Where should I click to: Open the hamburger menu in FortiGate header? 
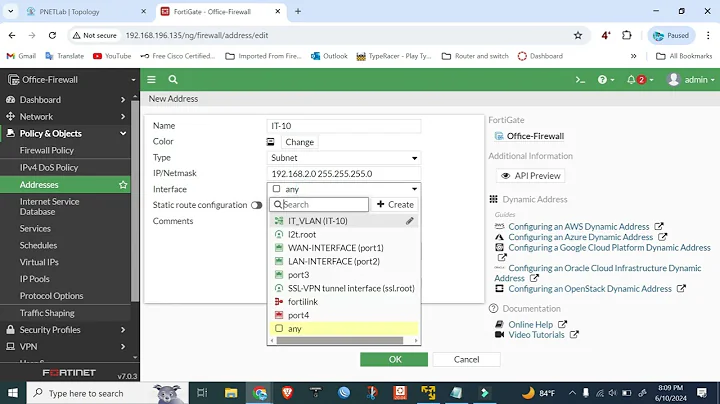pyautogui.click(x=152, y=79)
